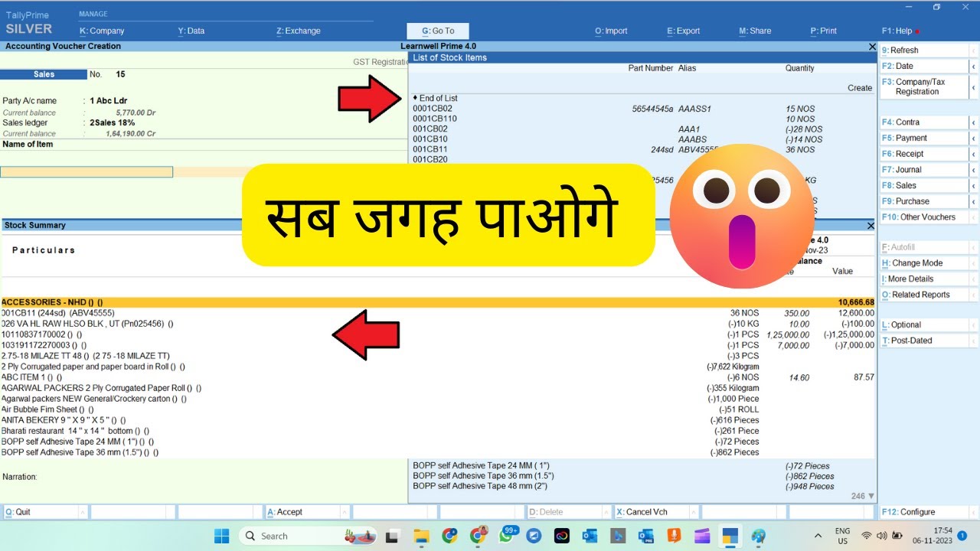Click Create in List of Stock Items
Viewport: 980px width, 551px height.
pyautogui.click(x=860, y=88)
